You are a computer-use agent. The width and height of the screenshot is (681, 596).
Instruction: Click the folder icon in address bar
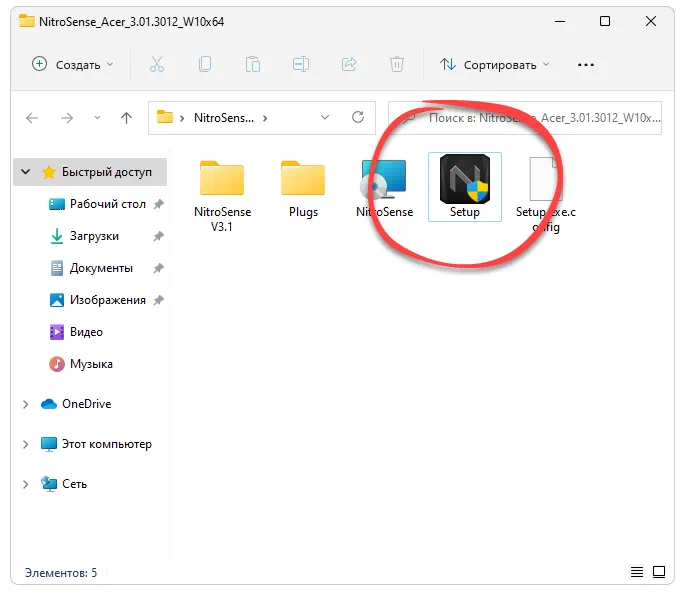click(x=165, y=117)
